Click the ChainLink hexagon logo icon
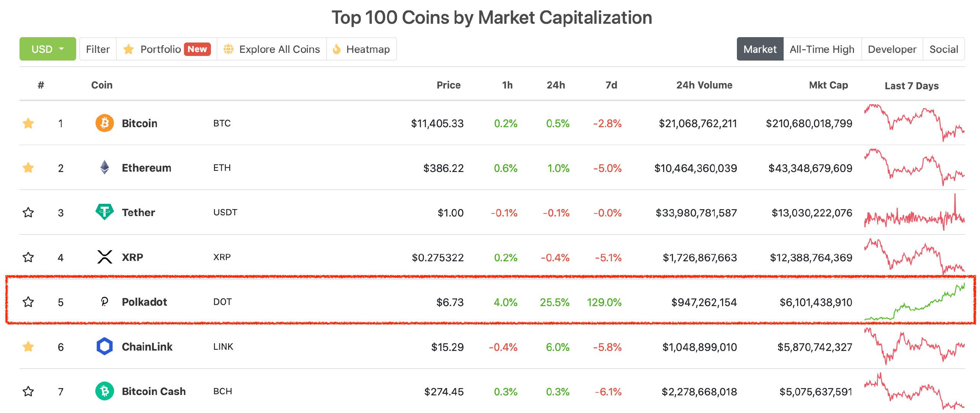980x413 pixels. tap(105, 346)
